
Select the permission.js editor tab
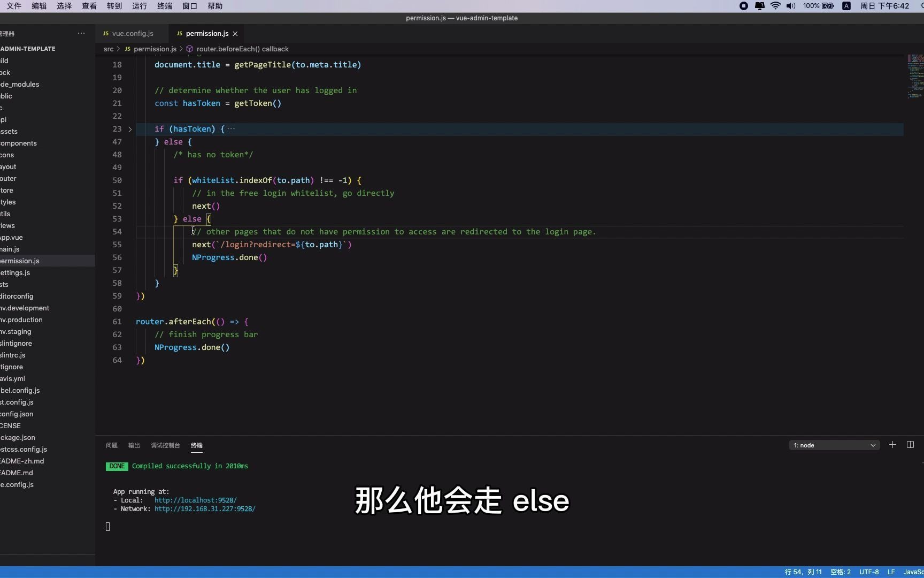tap(207, 33)
